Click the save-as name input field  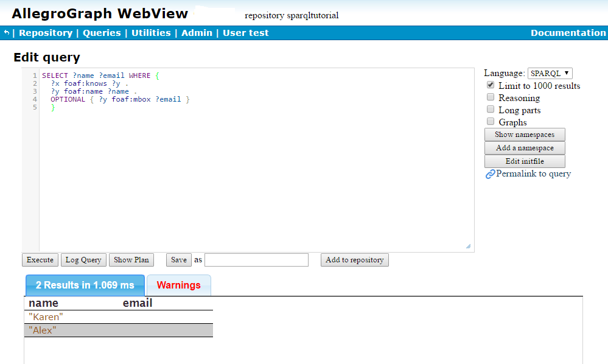(256, 259)
